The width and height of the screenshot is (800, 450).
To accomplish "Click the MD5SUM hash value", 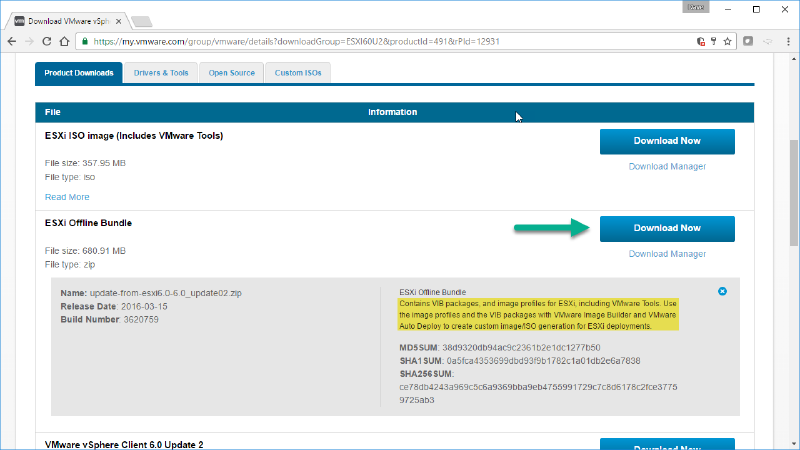I will click(x=521, y=348).
